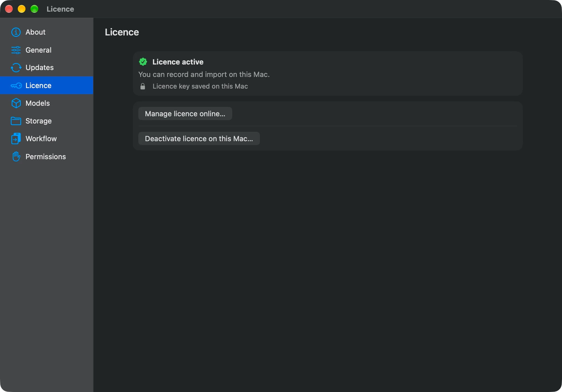This screenshot has width=562, height=392.
Task: Minimize the window with yellow button
Action: (x=22, y=9)
